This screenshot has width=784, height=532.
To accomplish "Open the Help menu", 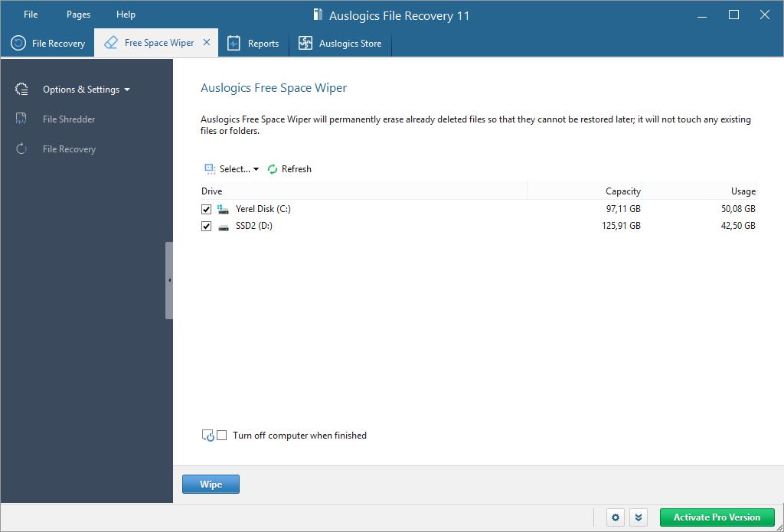I will pos(126,15).
